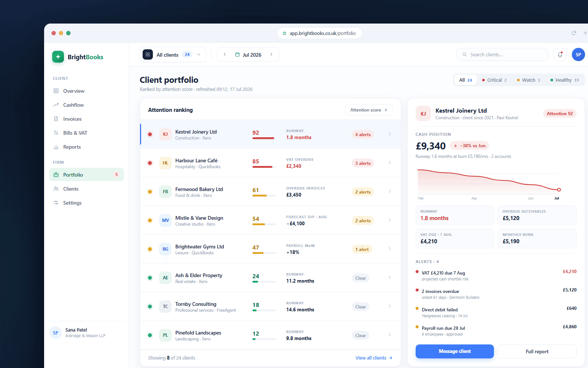Expand Brightwater Gyms Ltd row chevron
Viewport: 588px width, 368px height.
point(390,249)
